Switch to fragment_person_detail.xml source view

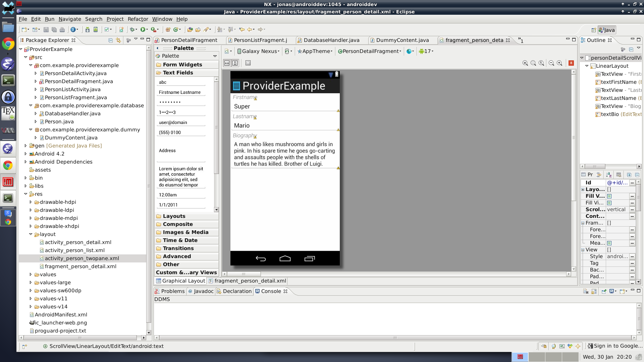[250, 281]
